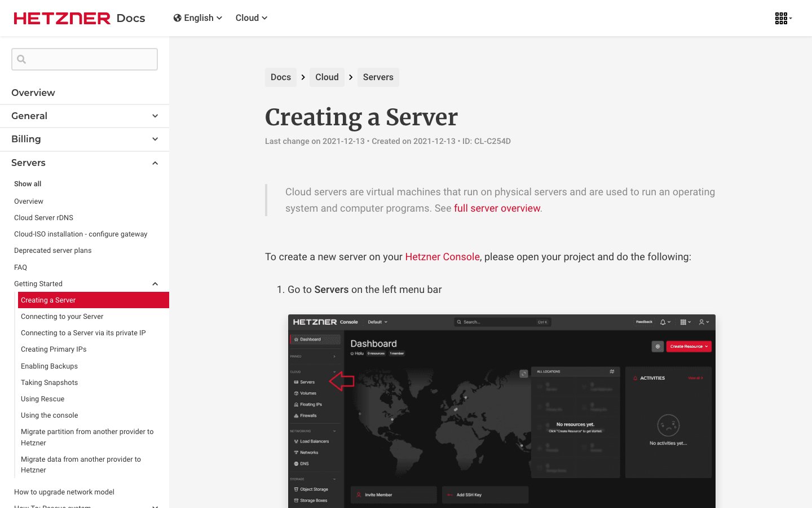Open the FAQ sidebar link

pyautogui.click(x=20, y=268)
